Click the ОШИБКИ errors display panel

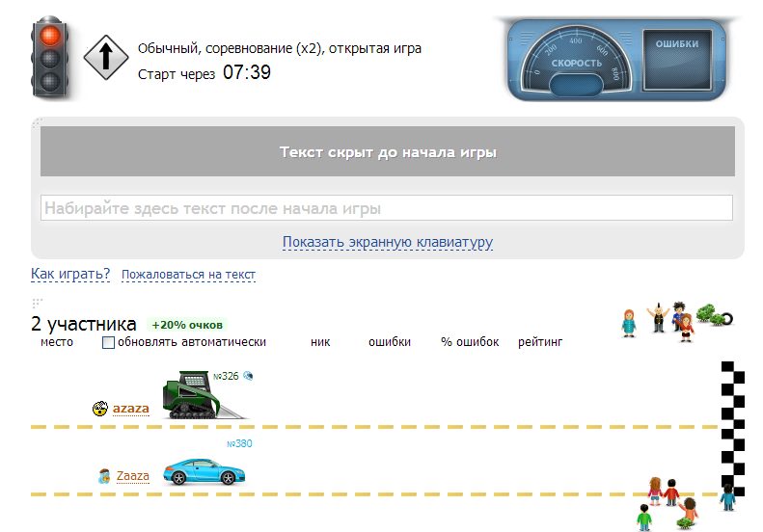click(x=677, y=61)
